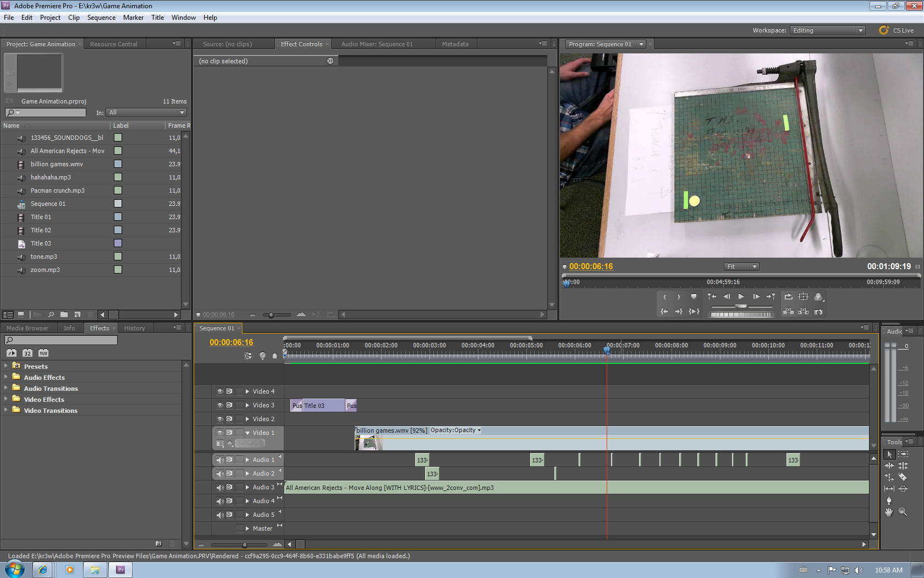This screenshot has width=924, height=578.
Task: Open the Sequence menu
Action: [101, 18]
